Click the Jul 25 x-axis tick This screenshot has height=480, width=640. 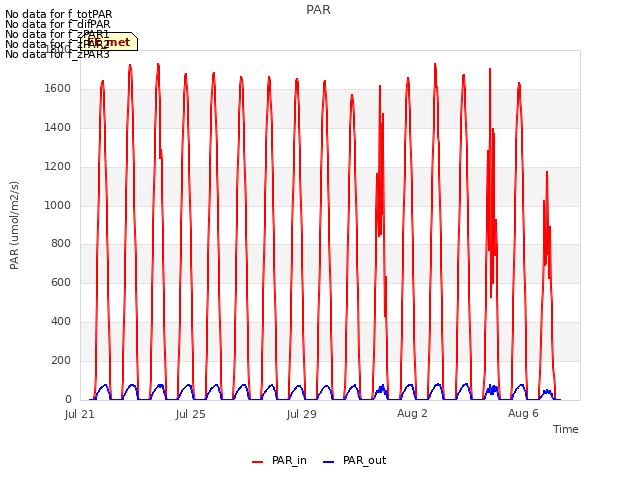point(191,414)
